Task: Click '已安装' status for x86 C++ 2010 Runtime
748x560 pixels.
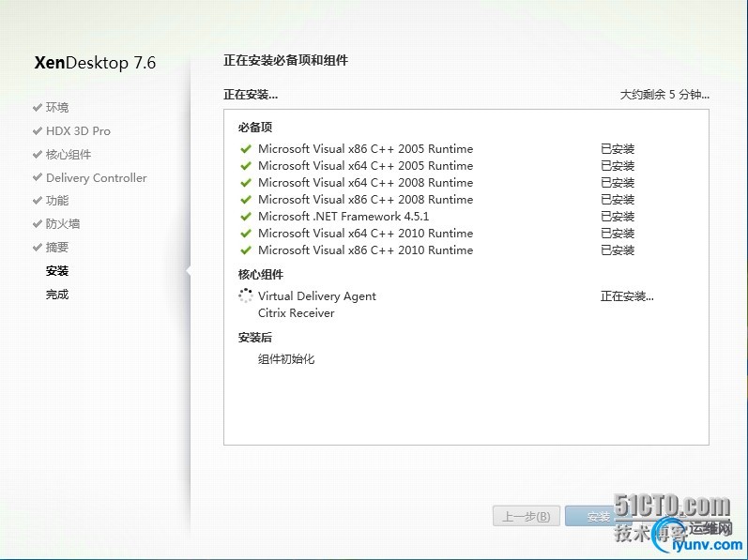Action: point(618,250)
